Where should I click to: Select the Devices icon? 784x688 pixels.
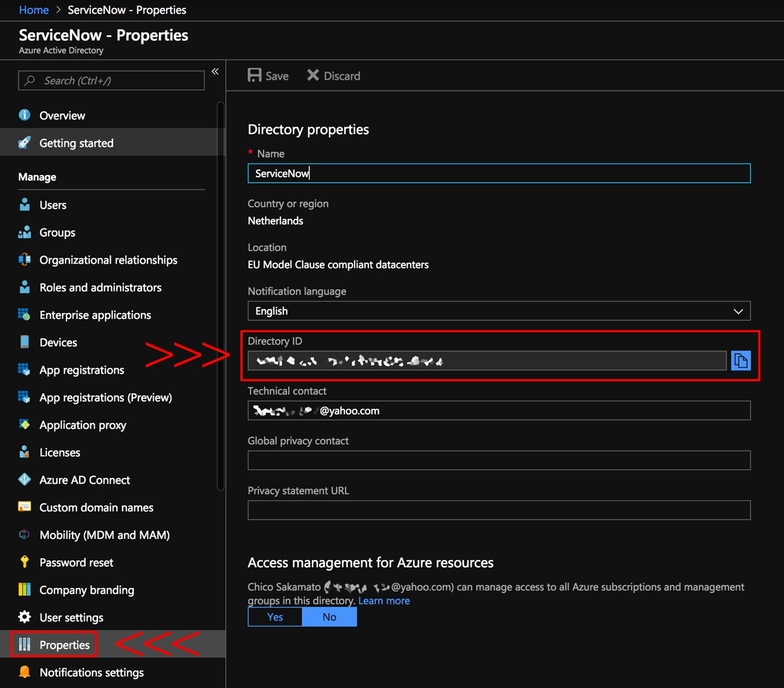[x=25, y=342]
